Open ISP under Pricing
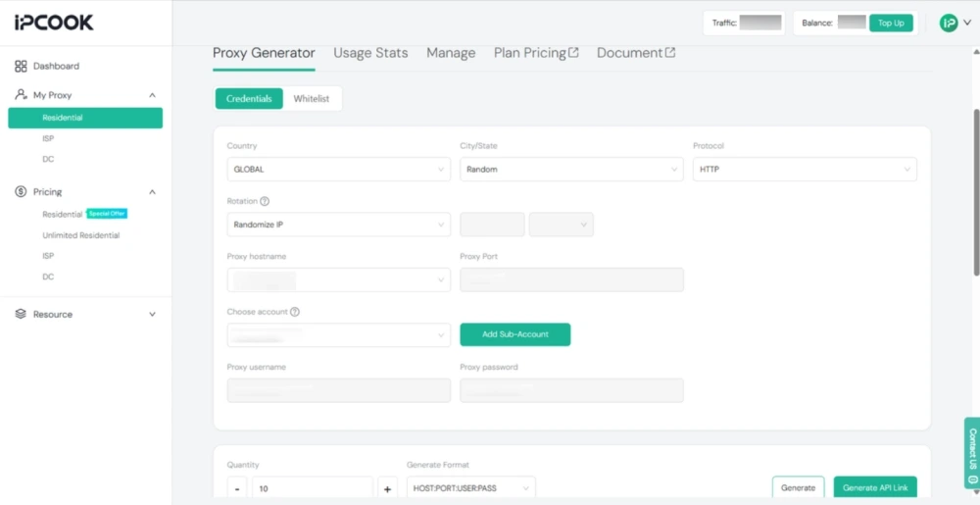Image resolution: width=980 pixels, height=505 pixels. pyautogui.click(x=48, y=256)
